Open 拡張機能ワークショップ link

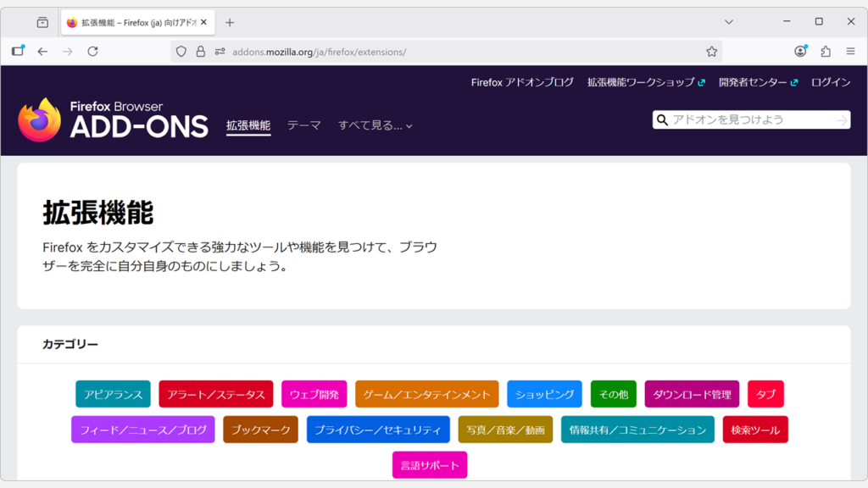click(646, 82)
